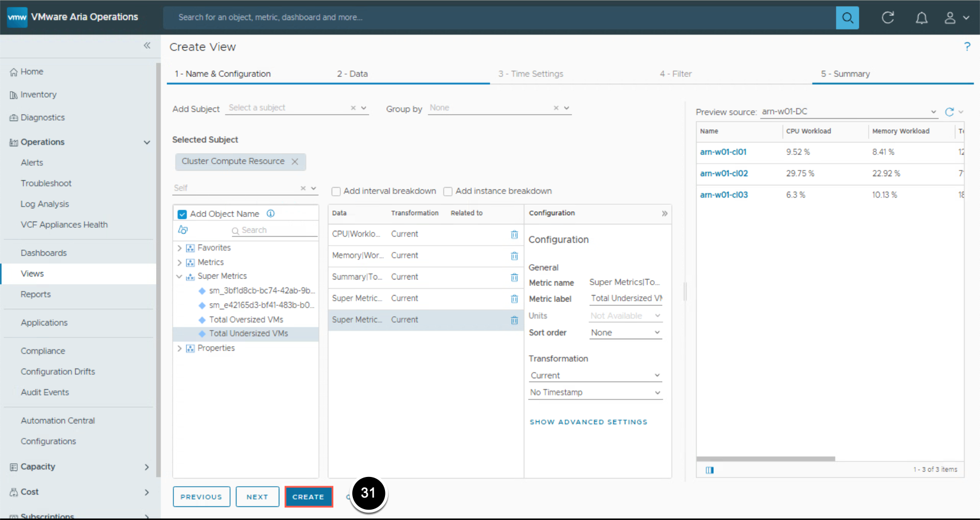The width and height of the screenshot is (980, 520).
Task: Click info icon beside Add Object Name
Action: (271, 214)
